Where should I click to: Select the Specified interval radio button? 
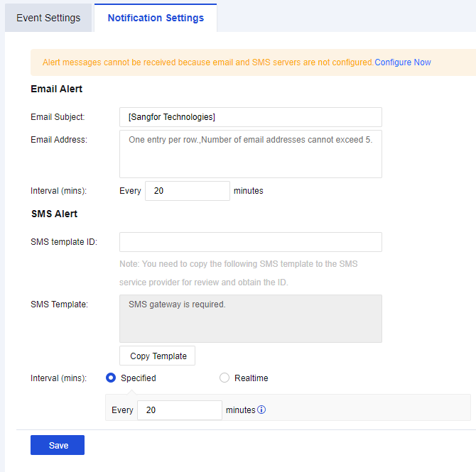(x=111, y=378)
